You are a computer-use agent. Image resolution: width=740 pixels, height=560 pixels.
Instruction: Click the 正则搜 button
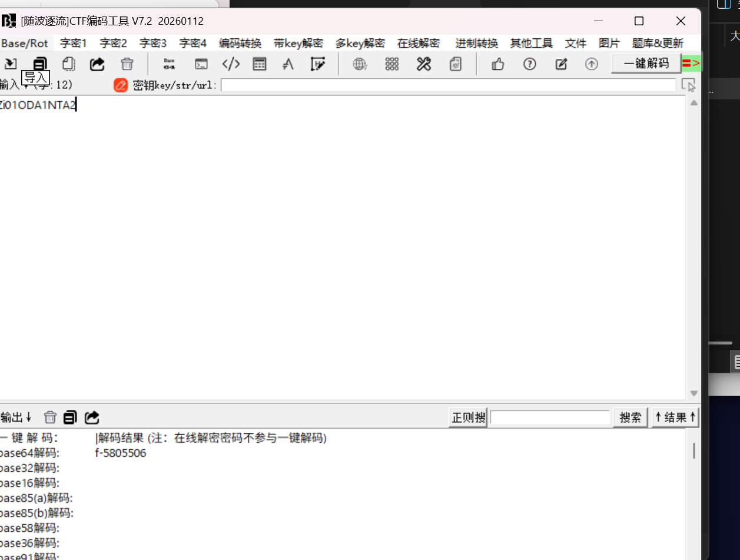click(x=468, y=417)
